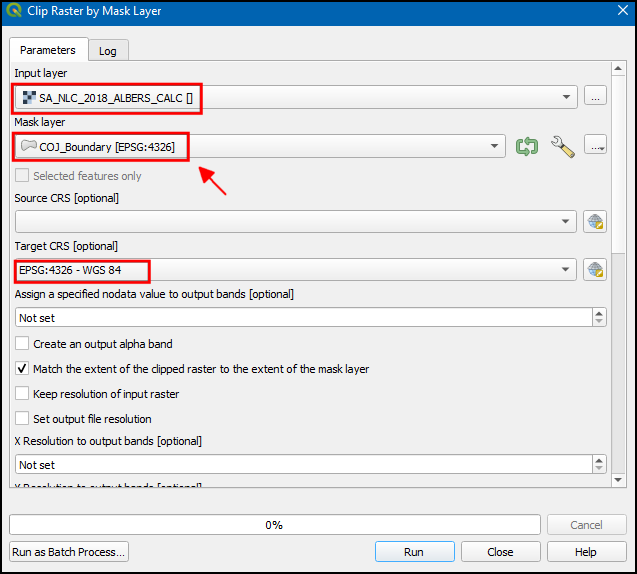Click Run as Batch Process button

point(69,552)
